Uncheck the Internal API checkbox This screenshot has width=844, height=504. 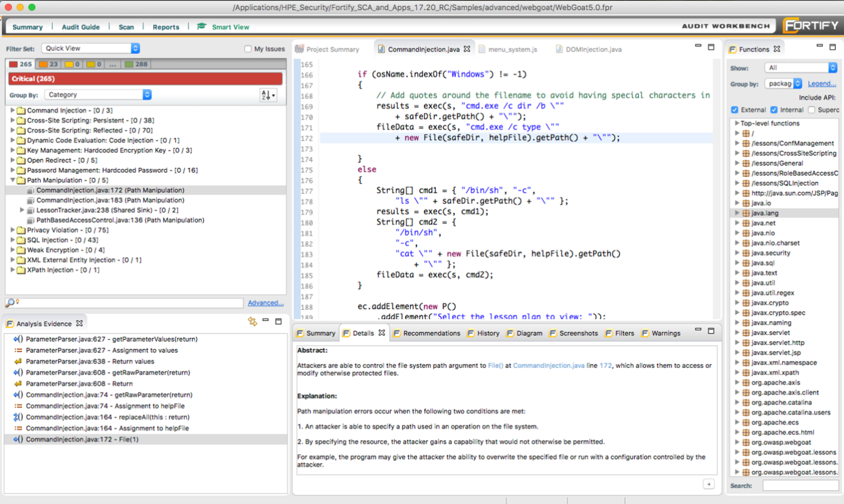tap(774, 110)
